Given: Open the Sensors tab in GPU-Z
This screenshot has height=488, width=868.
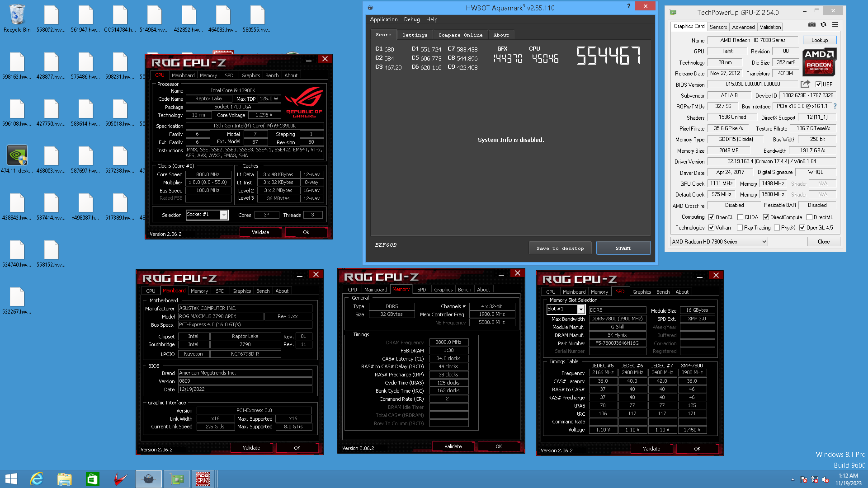Looking at the screenshot, I should (718, 27).
